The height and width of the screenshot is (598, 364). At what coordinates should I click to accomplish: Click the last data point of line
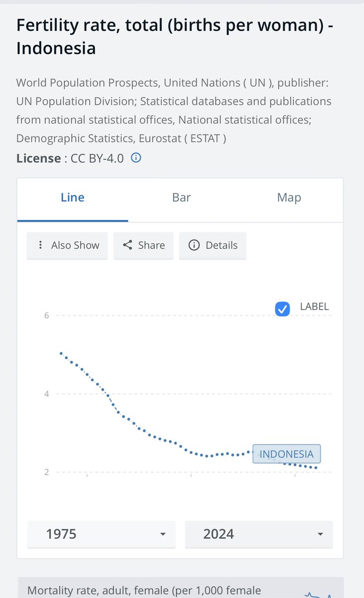(x=316, y=467)
